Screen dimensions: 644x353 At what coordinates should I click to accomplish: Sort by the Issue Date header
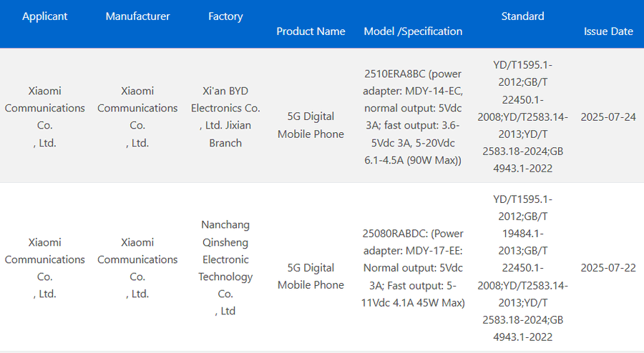pos(608,31)
